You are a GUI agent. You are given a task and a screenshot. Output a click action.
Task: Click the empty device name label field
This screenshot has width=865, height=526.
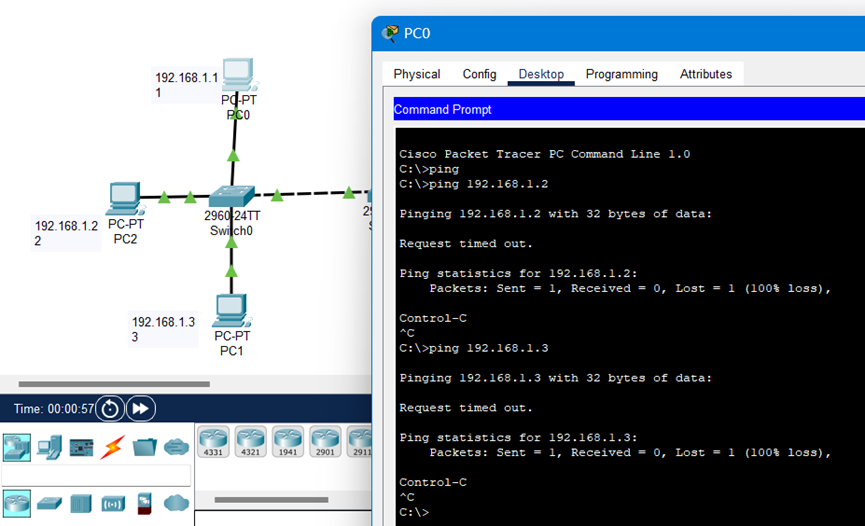click(96, 475)
